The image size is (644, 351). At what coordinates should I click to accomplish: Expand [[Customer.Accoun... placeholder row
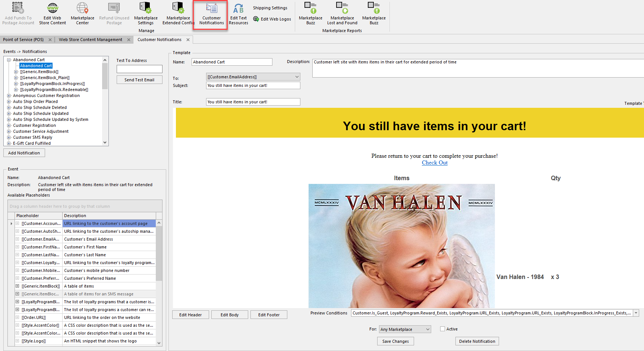coord(17,223)
